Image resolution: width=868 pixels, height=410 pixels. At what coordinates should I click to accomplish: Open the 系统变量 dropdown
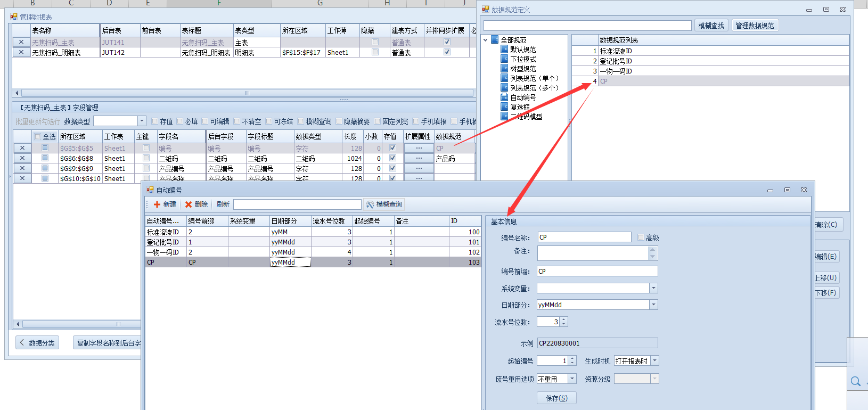pyautogui.click(x=653, y=288)
